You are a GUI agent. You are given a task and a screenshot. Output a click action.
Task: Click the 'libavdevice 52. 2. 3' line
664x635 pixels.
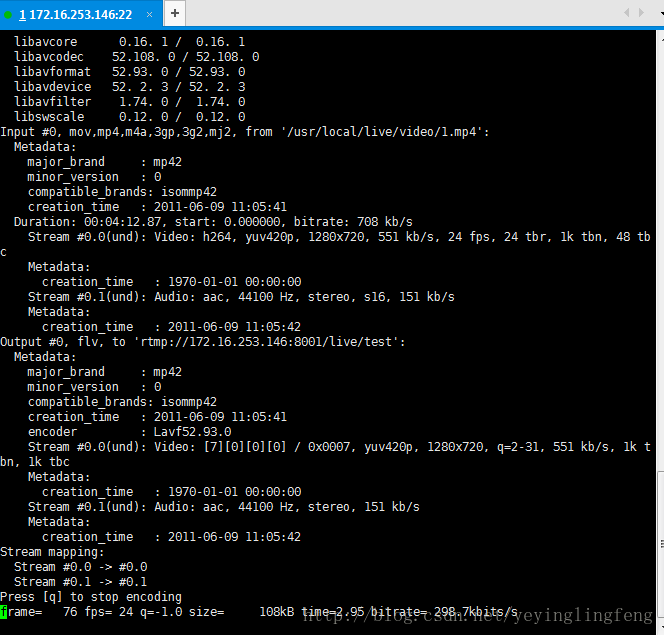(130, 87)
